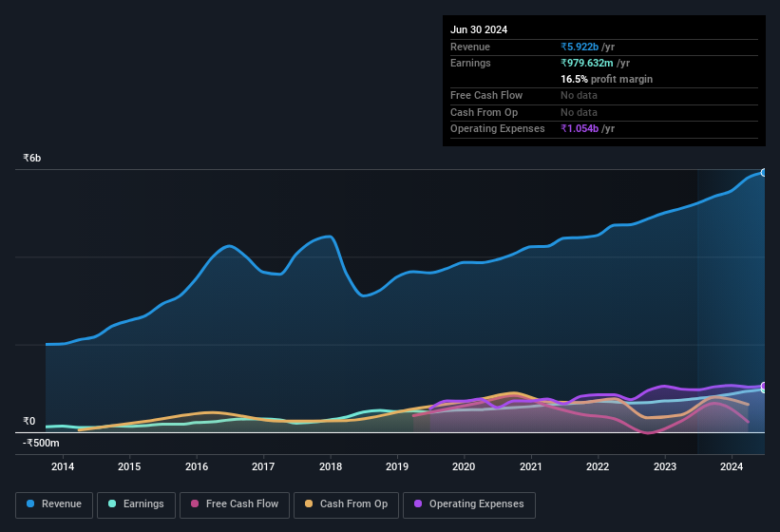This screenshot has height=532, width=780.
Task: Toggle the Free Cash Flow legend button
Action: point(235,504)
